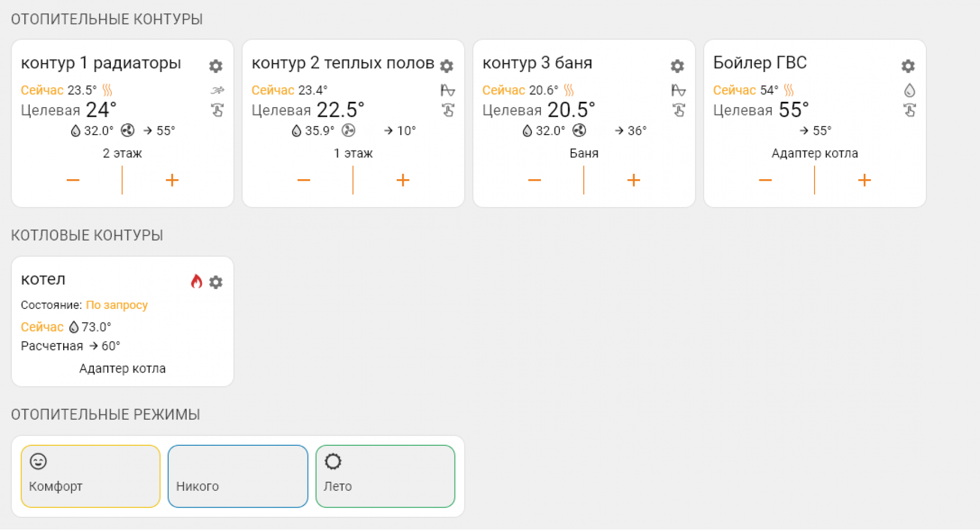Decrease target temperature for контур 1 радиаторы
The width and height of the screenshot is (980, 530).
point(73,180)
